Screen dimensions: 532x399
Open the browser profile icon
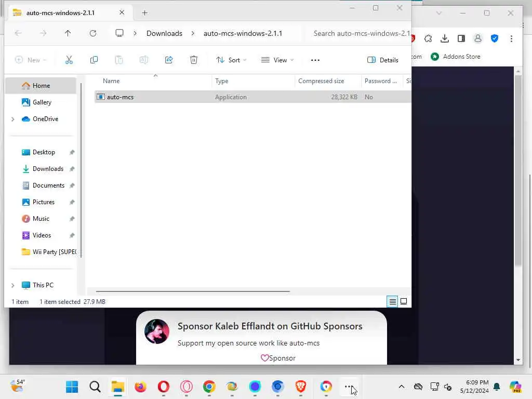pos(478,38)
